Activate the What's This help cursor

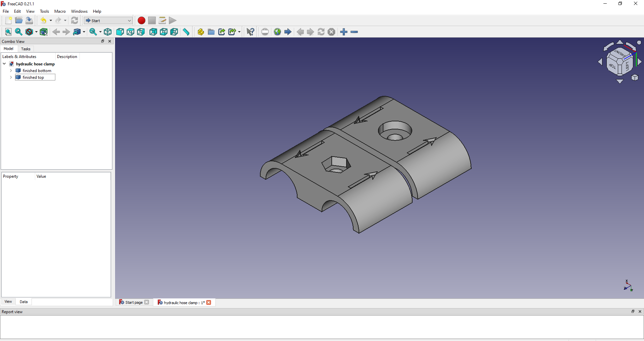(x=250, y=32)
